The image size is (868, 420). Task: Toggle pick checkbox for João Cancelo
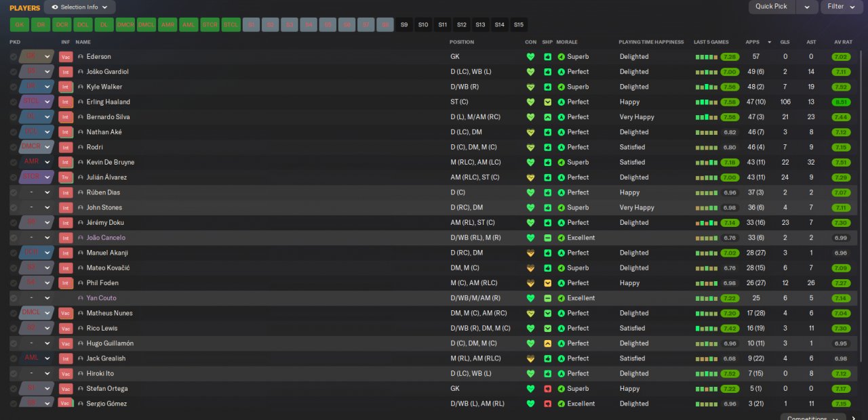click(14, 238)
